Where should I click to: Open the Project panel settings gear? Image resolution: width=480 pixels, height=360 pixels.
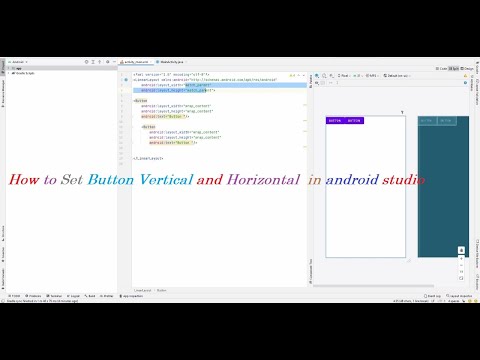(x=107, y=62)
